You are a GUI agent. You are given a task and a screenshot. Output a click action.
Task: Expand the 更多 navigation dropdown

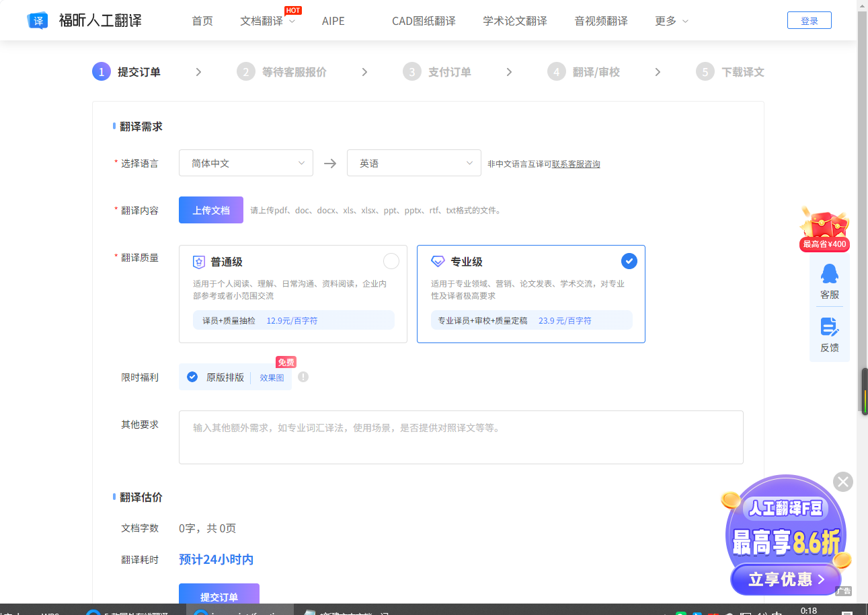(670, 20)
